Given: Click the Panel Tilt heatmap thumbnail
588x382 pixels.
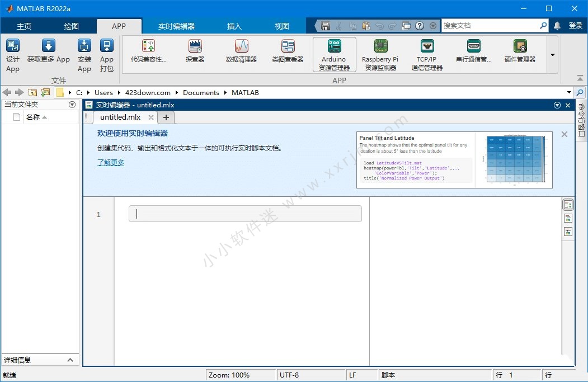Looking at the screenshot, I should click(x=514, y=159).
